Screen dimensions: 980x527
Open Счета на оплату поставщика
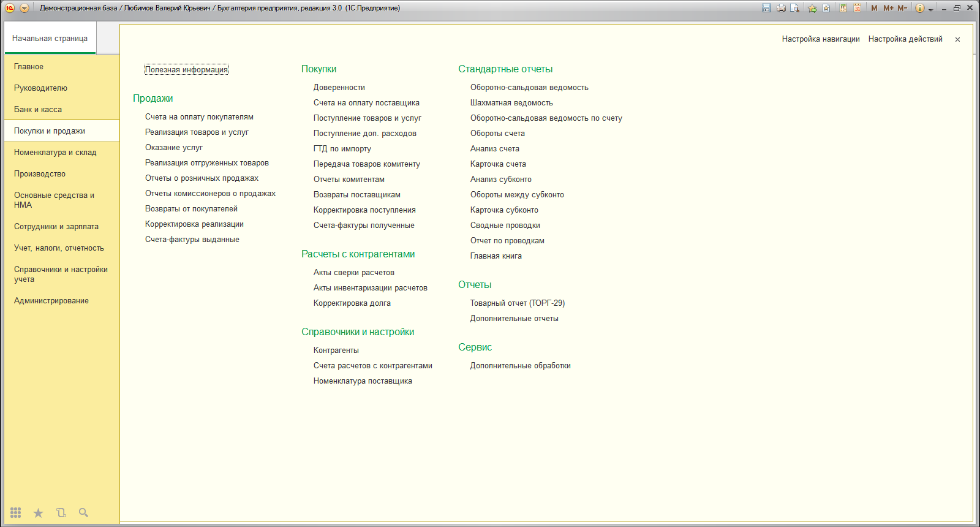(366, 102)
